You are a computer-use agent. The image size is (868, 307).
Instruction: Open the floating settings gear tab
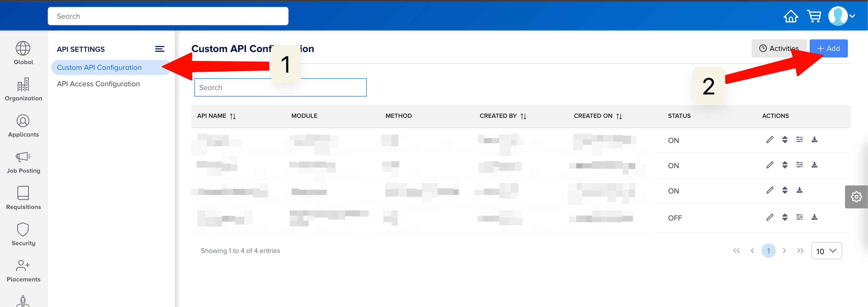[856, 197]
